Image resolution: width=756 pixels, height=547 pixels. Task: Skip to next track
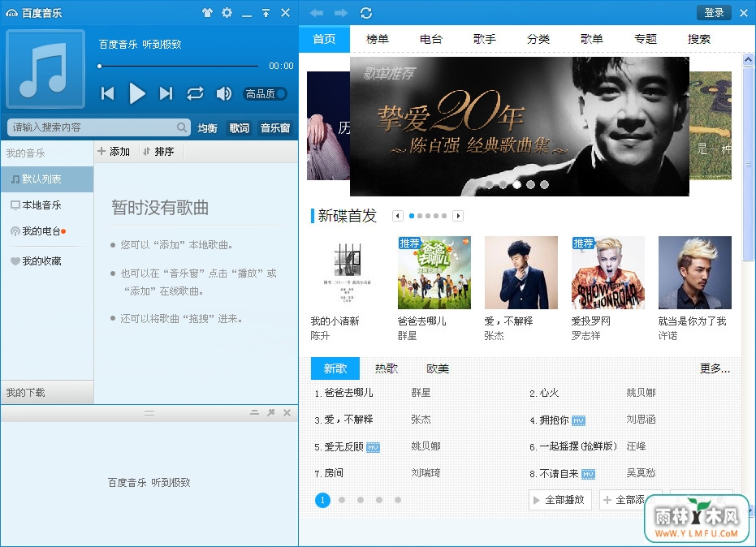[166, 93]
